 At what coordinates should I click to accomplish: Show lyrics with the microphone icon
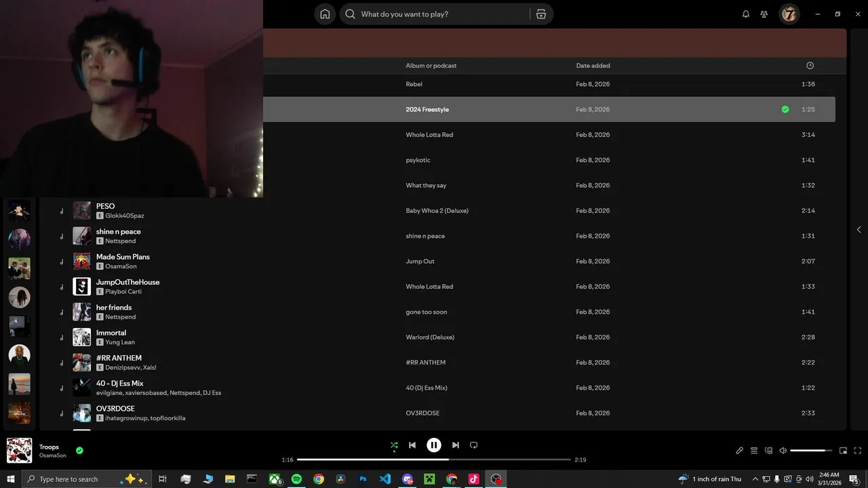[739, 451]
